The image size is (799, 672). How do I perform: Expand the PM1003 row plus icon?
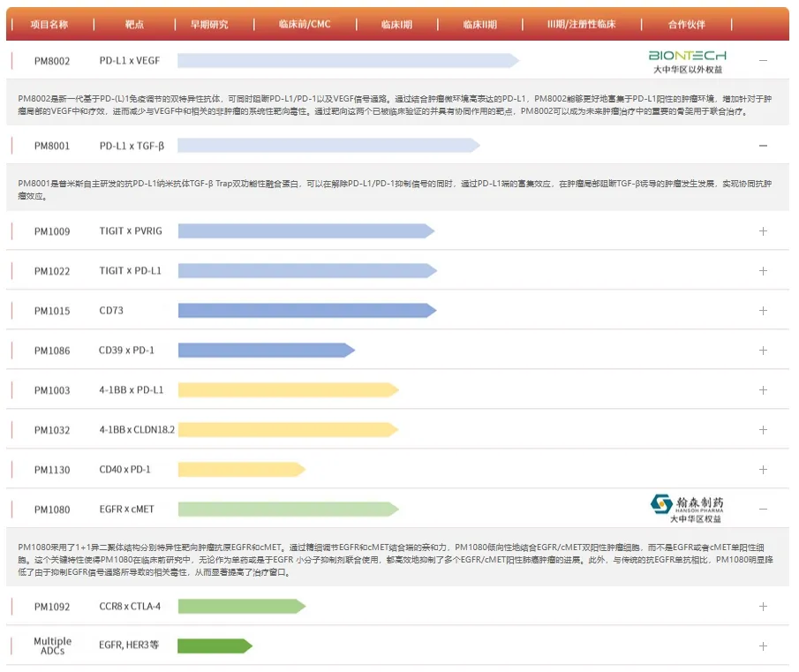(x=763, y=390)
